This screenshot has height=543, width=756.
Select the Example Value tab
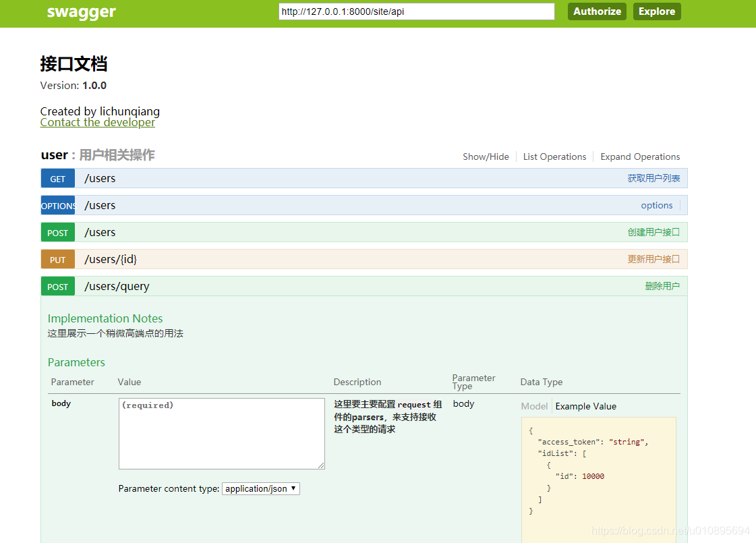click(584, 406)
